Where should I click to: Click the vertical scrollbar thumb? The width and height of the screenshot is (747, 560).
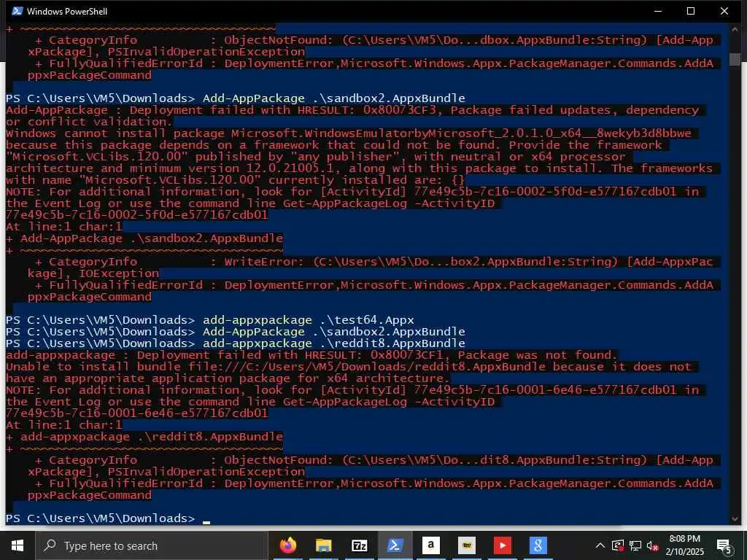tap(735, 59)
